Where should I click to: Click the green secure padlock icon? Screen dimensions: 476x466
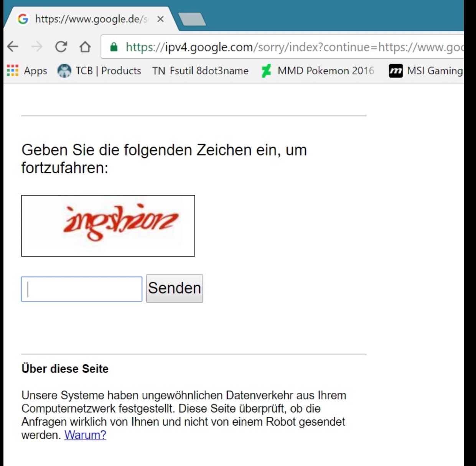(x=114, y=47)
